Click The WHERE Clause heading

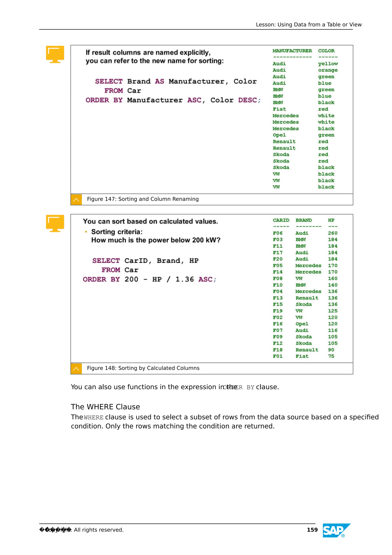coord(105,407)
